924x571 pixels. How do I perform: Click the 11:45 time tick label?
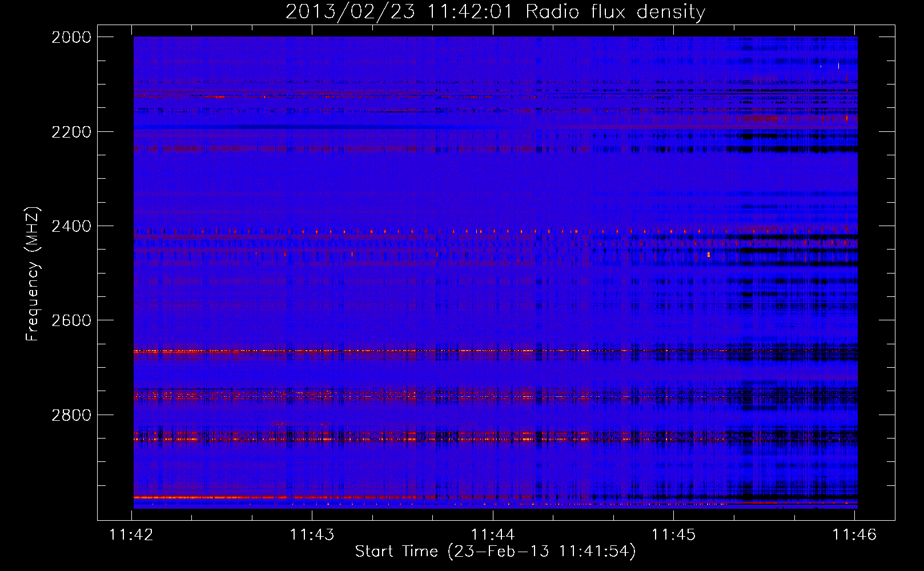(x=674, y=534)
